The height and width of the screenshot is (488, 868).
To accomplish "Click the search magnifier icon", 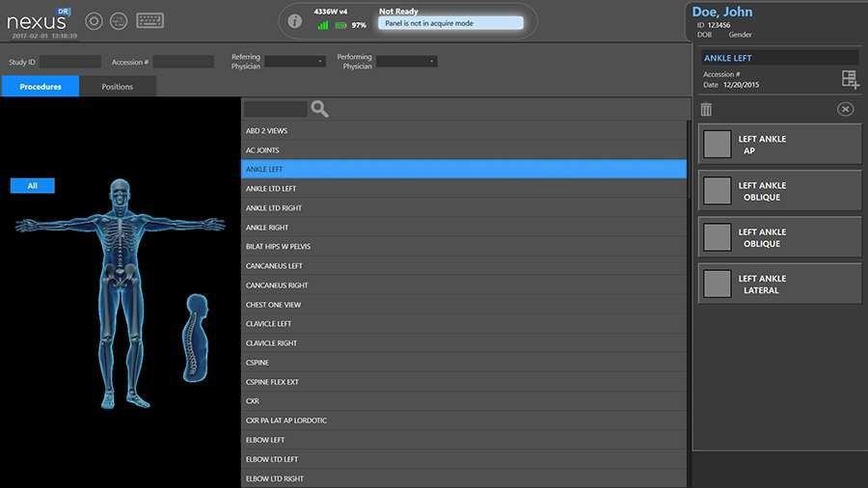I will click(320, 109).
